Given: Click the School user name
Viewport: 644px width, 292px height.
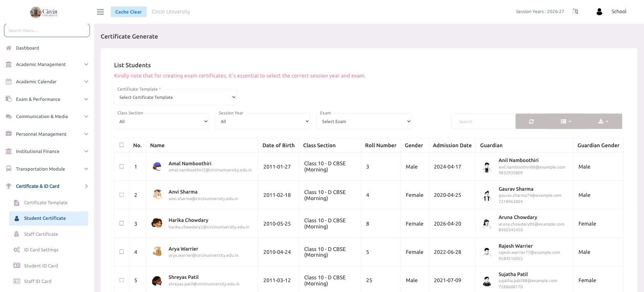Looking at the screenshot, I should tap(619, 11).
